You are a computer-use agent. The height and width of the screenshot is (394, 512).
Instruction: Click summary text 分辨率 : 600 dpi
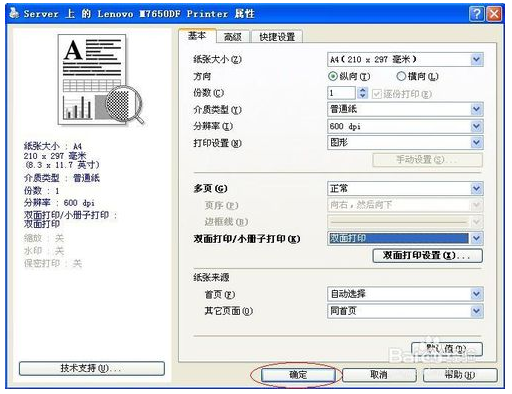tap(59, 203)
